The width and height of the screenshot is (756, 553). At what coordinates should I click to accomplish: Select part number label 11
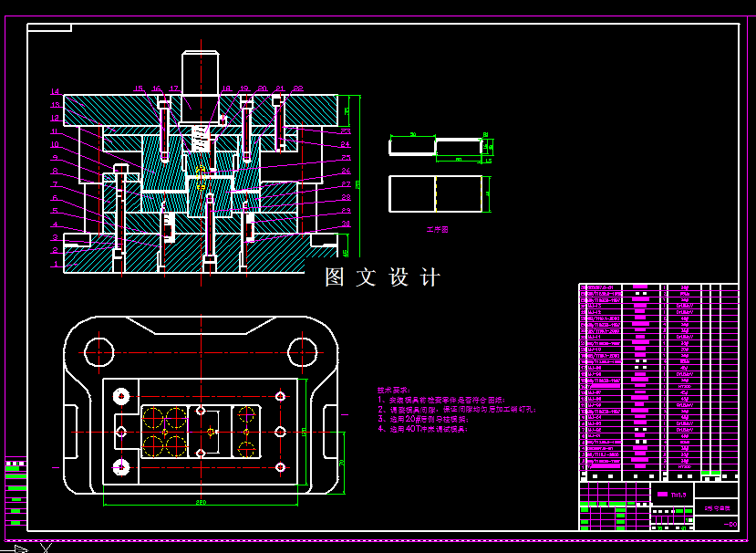tap(55, 131)
